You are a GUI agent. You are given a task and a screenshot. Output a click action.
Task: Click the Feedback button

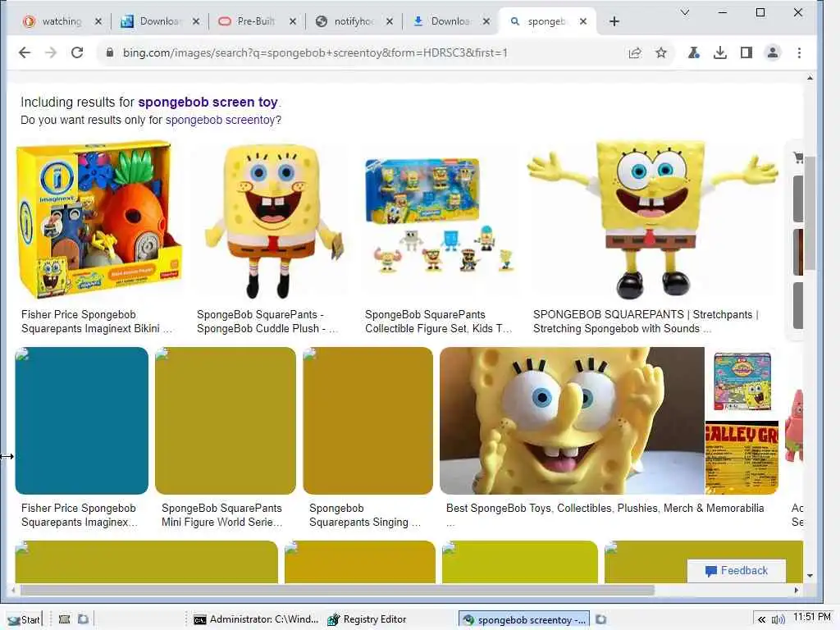[x=736, y=571]
